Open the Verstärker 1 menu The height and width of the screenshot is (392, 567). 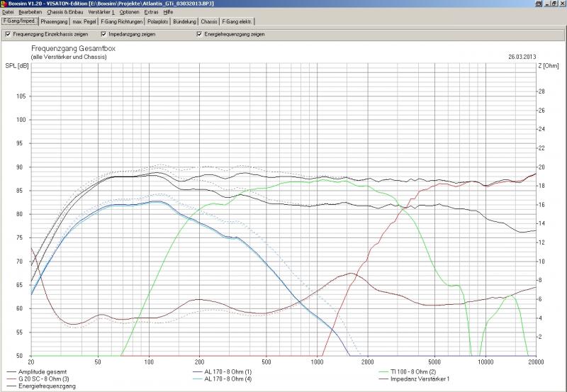(x=101, y=12)
